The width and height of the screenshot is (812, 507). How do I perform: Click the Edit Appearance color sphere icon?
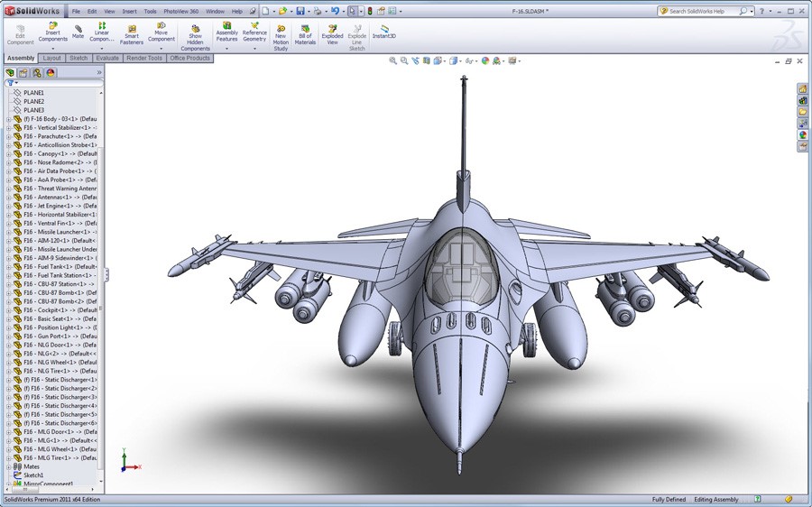click(x=485, y=61)
